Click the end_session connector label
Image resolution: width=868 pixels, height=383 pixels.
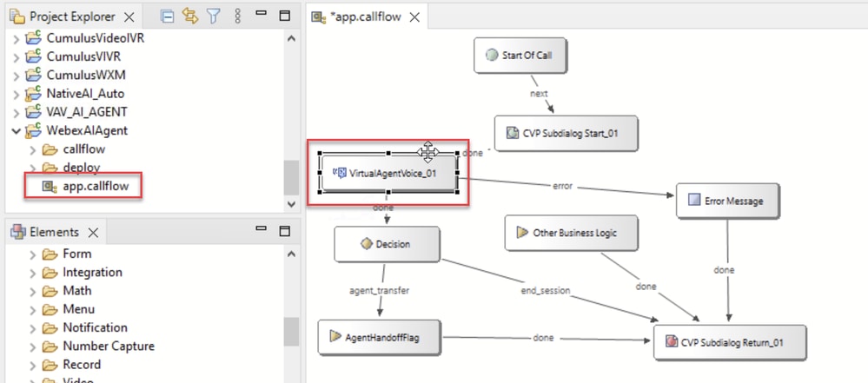pos(546,289)
